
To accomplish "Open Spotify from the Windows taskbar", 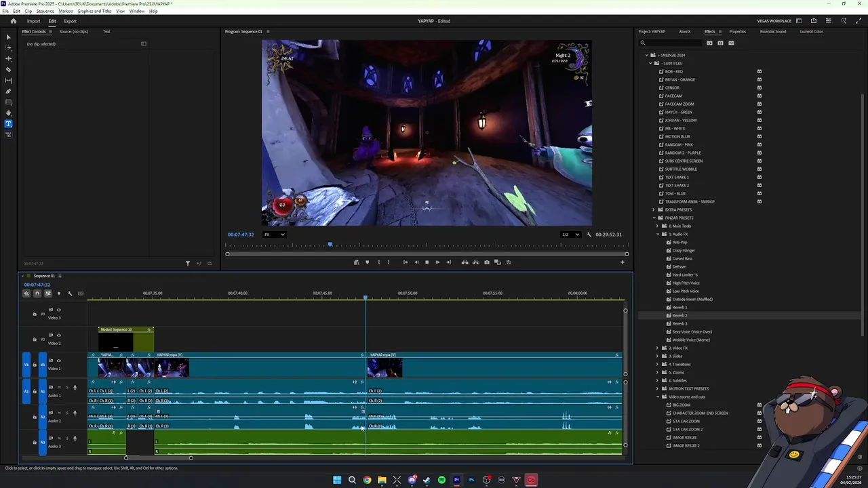I will click(441, 480).
